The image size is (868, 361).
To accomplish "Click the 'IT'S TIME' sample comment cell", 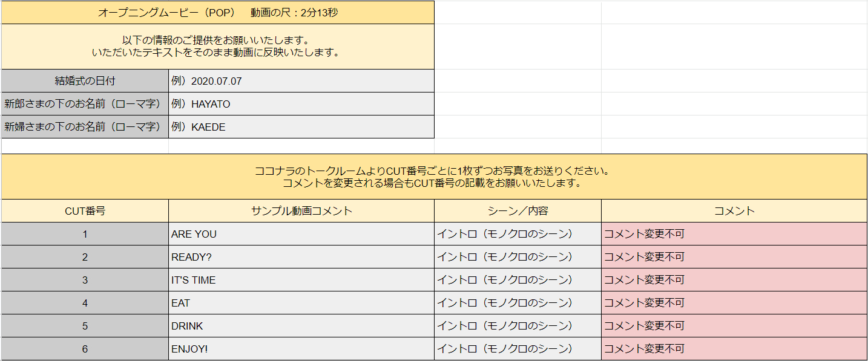I will [x=301, y=280].
